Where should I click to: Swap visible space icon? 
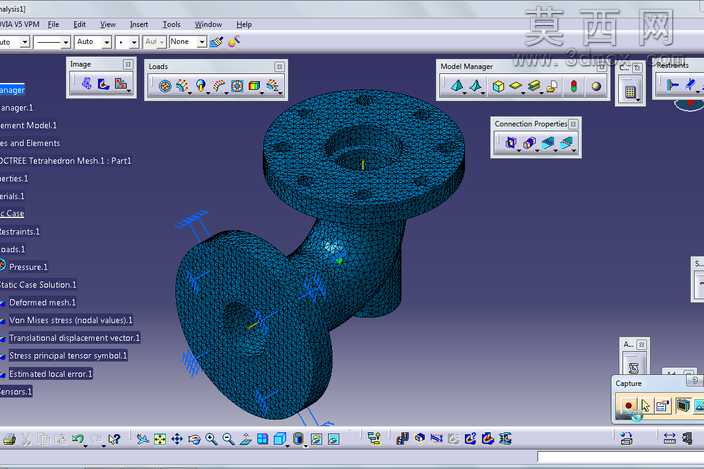(x=334, y=439)
